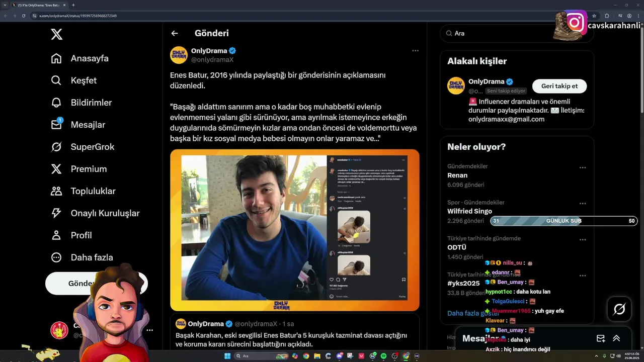644x362 pixels.
Task: Click the Topluluklar people icon
Action: (56, 191)
